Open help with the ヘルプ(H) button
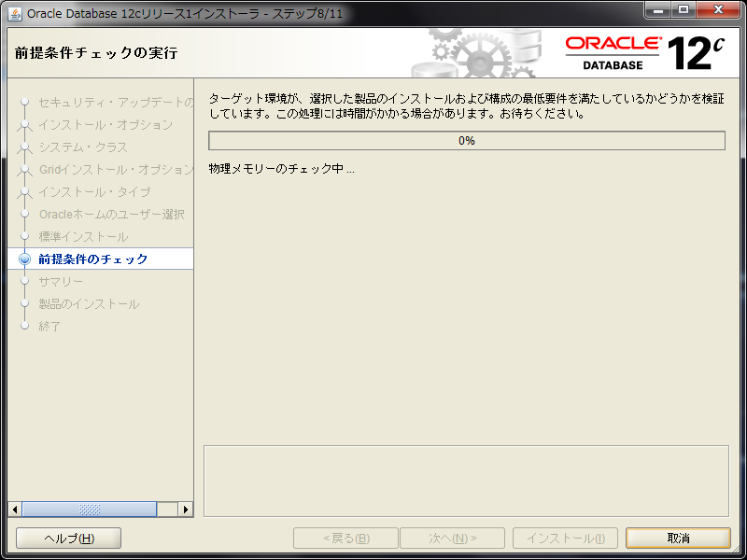747x560 pixels. click(x=68, y=539)
